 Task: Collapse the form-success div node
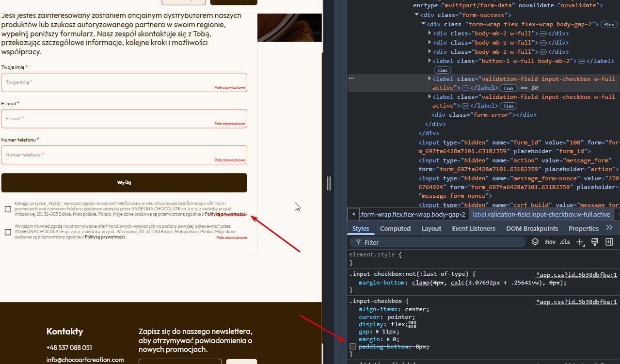click(417, 16)
